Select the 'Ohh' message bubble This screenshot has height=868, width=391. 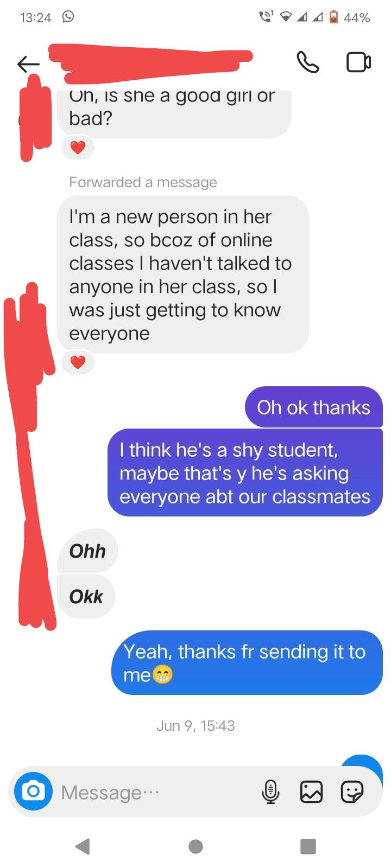(x=87, y=551)
